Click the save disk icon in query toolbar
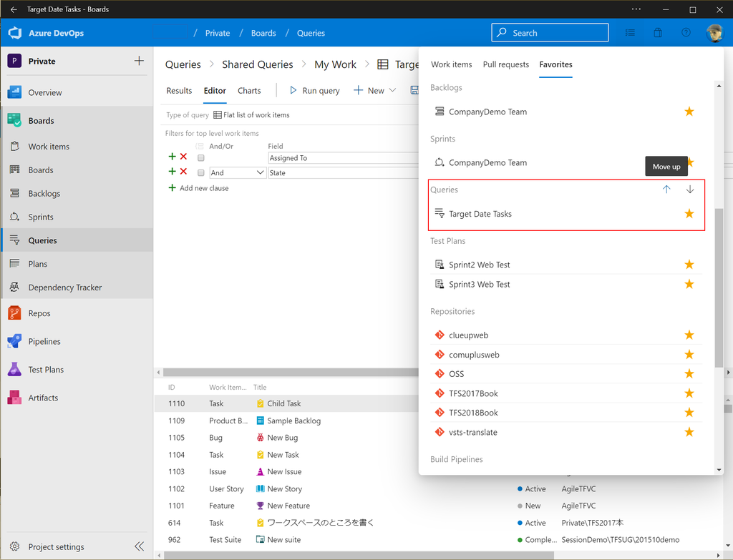 [x=414, y=90]
